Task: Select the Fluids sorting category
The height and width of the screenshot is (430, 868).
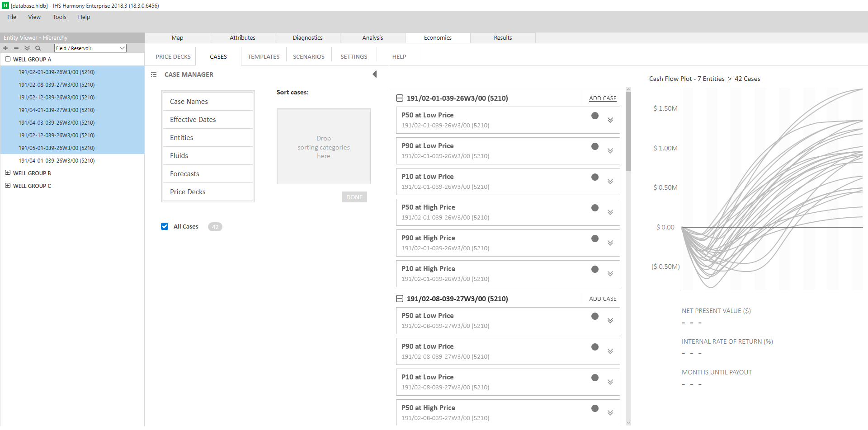Action: click(208, 156)
